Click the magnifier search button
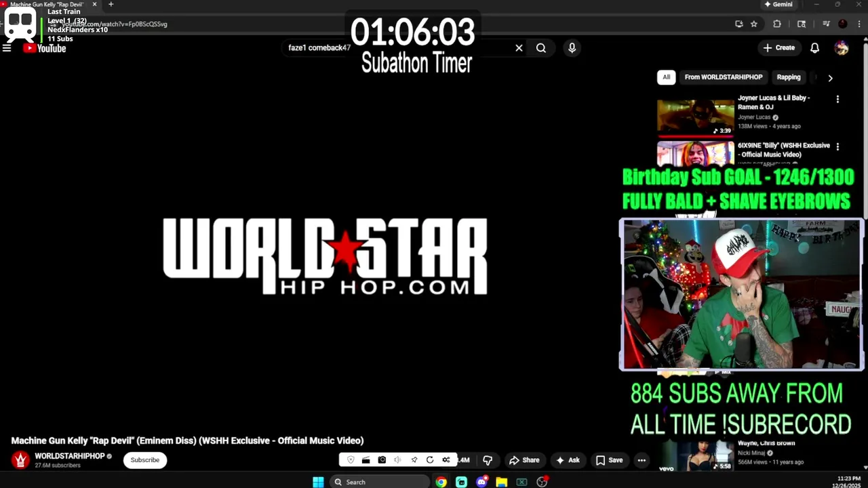This screenshot has height=488, width=868. tap(541, 48)
